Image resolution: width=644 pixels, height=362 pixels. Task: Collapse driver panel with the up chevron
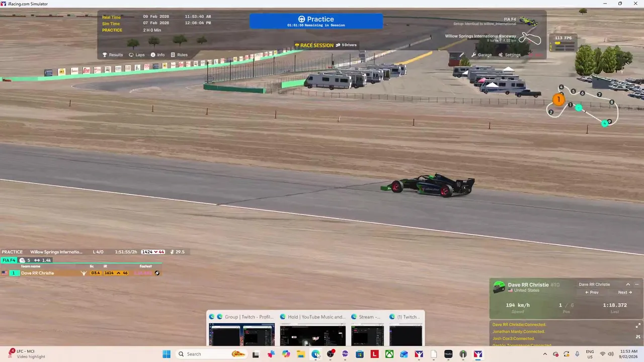pyautogui.click(x=628, y=285)
